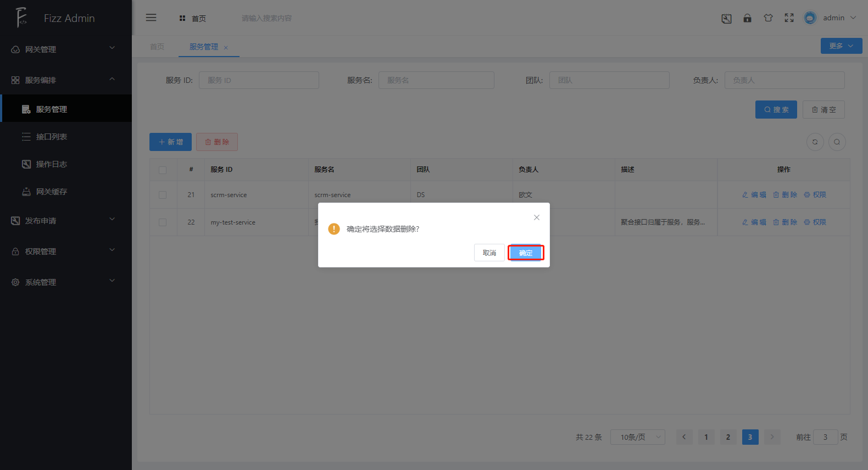
Task: Open the theme shirt icon
Action: [768, 18]
